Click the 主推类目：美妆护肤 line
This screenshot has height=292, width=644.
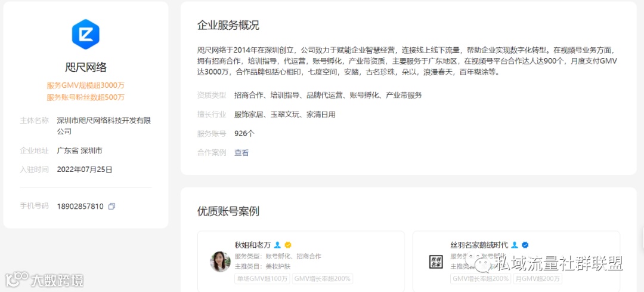(x=262, y=266)
